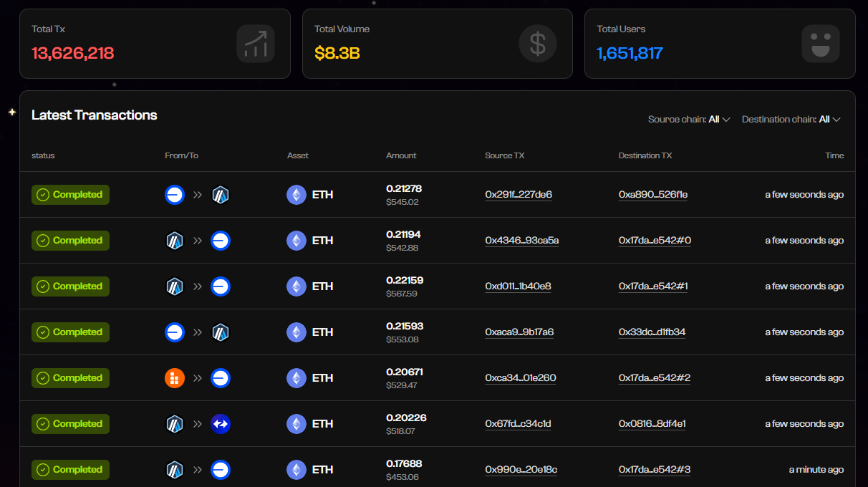868x487 pixels.
Task: Click the Total Volume value $8.3B
Action: pos(337,53)
